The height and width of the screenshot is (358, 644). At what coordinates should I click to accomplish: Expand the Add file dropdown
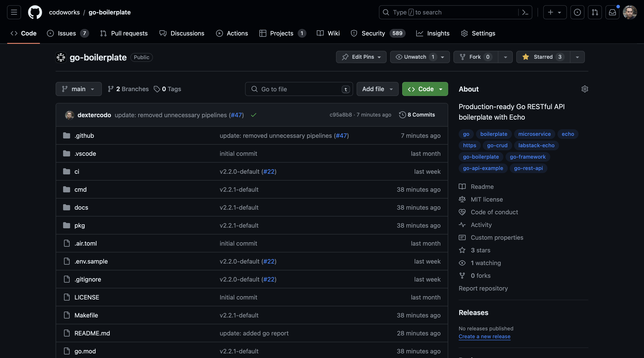377,89
